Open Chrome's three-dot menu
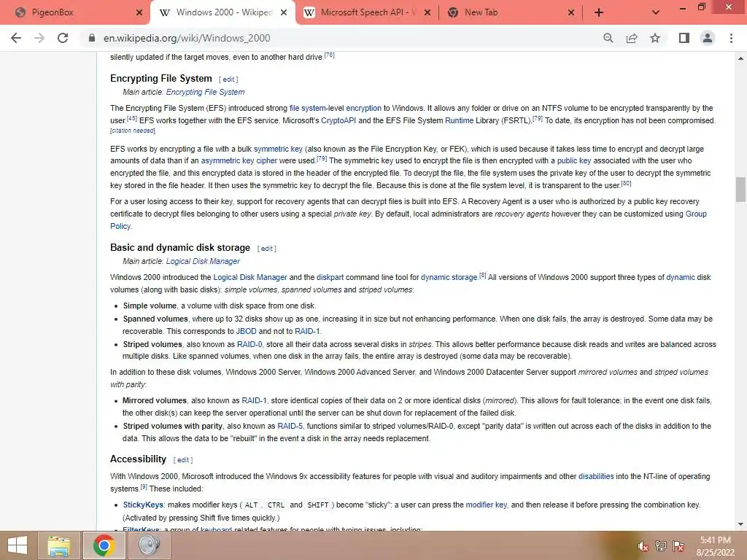The image size is (747, 560). (x=731, y=38)
